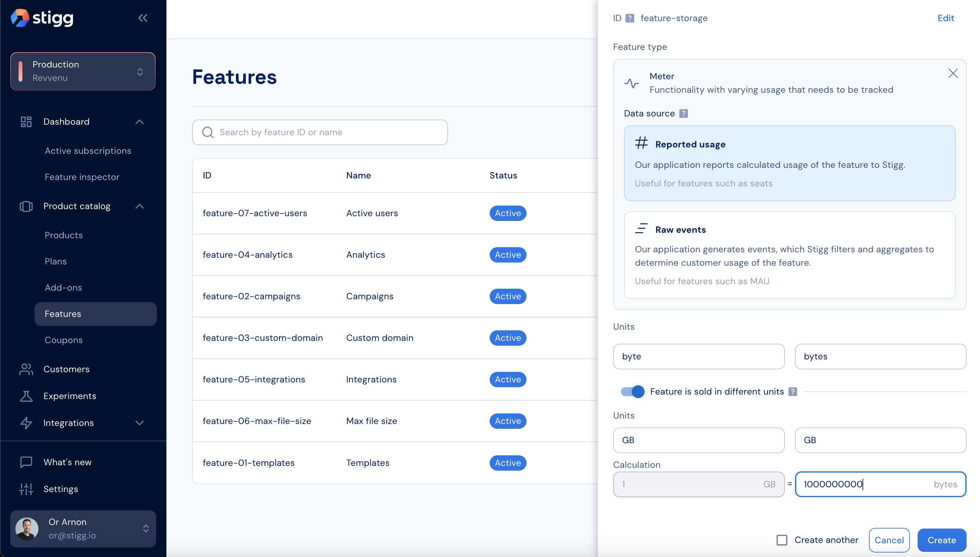This screenshot has width=980, height=557.
Task: Click the Settings sliders icon
Action: point(26,489)
